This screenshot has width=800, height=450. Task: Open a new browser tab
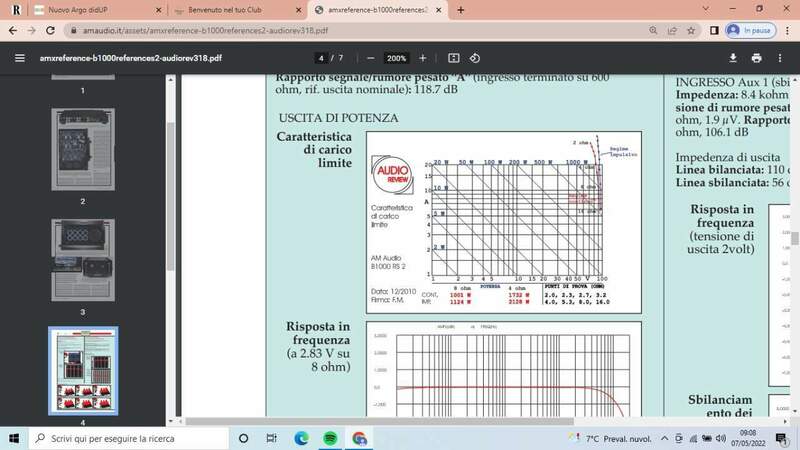point(460,10)
